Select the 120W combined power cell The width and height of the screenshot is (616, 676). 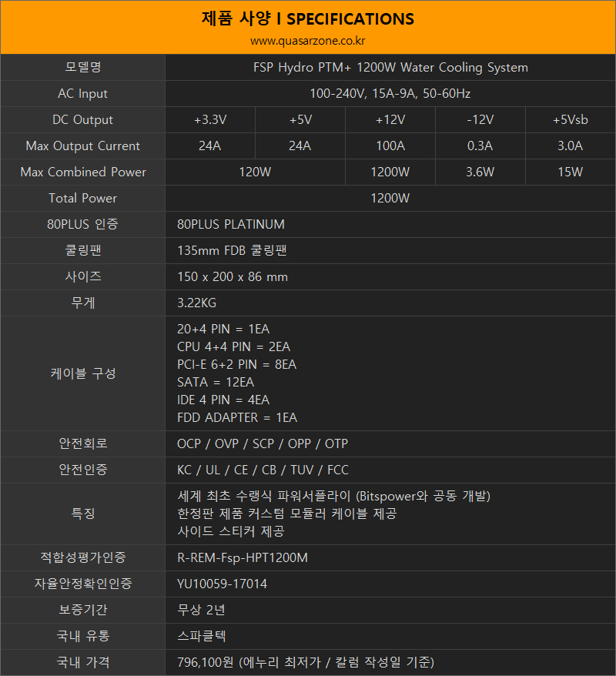pos(255,172)
